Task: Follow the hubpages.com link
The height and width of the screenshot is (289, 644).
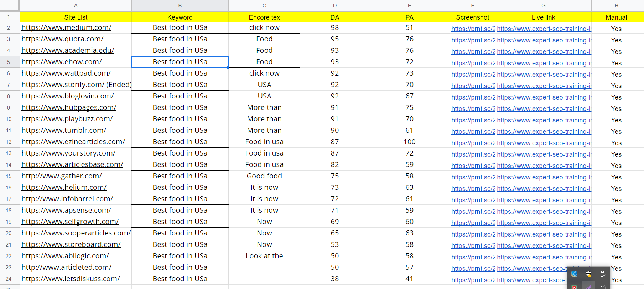Action: click(69, 107)
